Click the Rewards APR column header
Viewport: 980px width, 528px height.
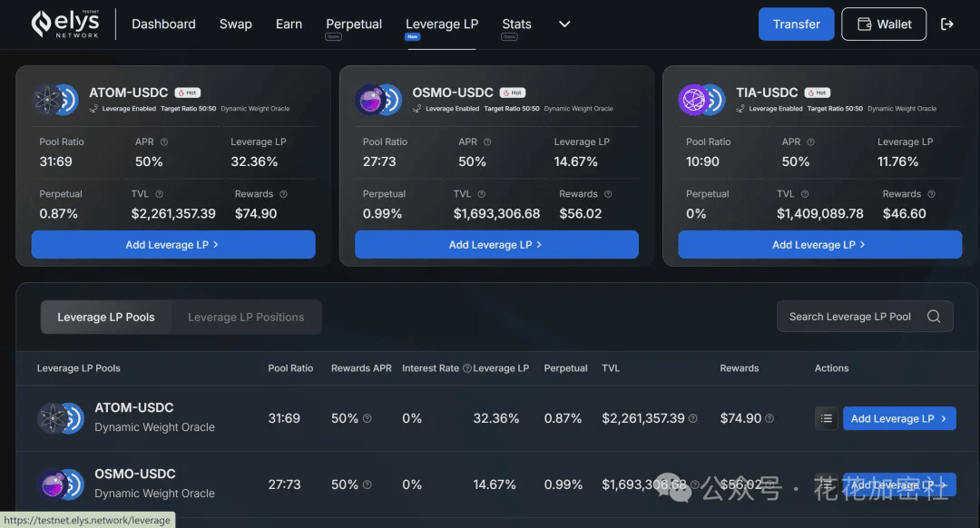click(361, 368)
